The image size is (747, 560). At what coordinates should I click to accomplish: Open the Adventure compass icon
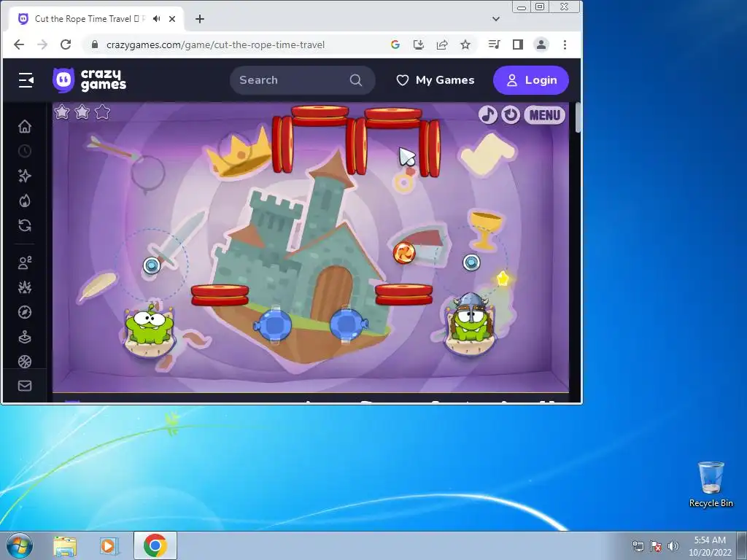click(x=25, y=312)
